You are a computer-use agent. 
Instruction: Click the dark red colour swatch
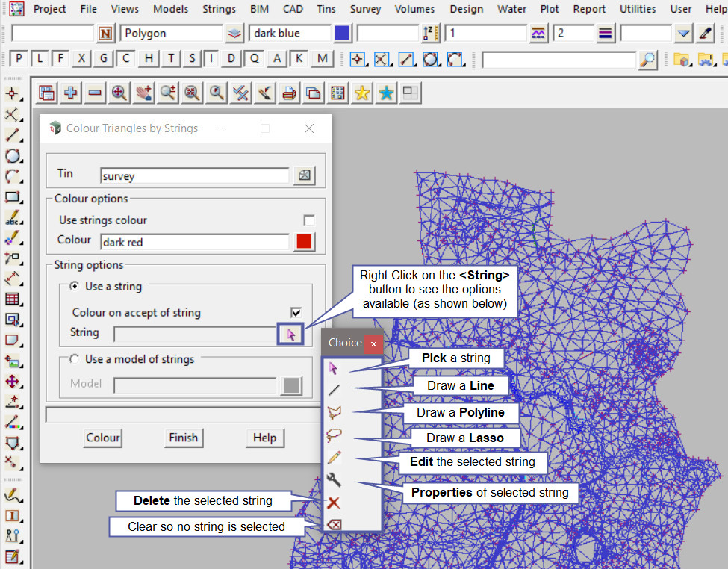coord(304,242)
